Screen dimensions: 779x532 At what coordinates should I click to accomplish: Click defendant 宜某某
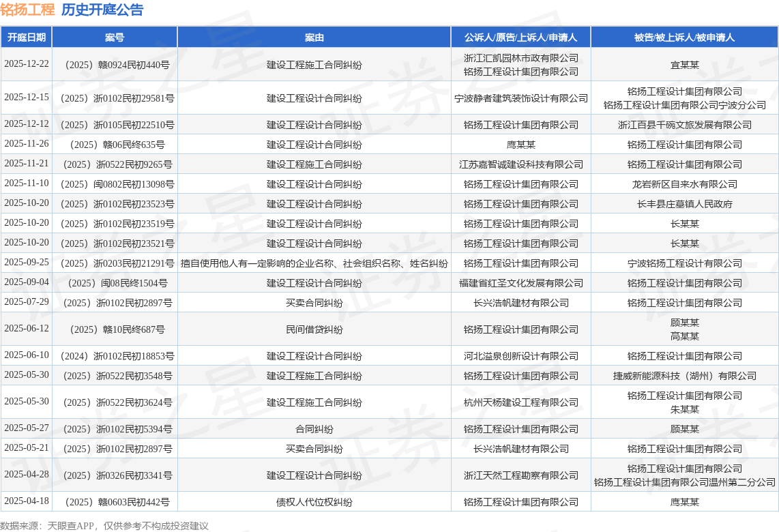click(x=685, y=65)
